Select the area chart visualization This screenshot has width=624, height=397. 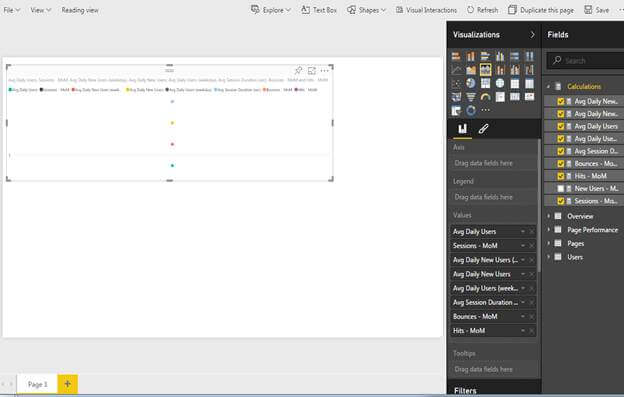pyautogui.click(x=471, y=70)
